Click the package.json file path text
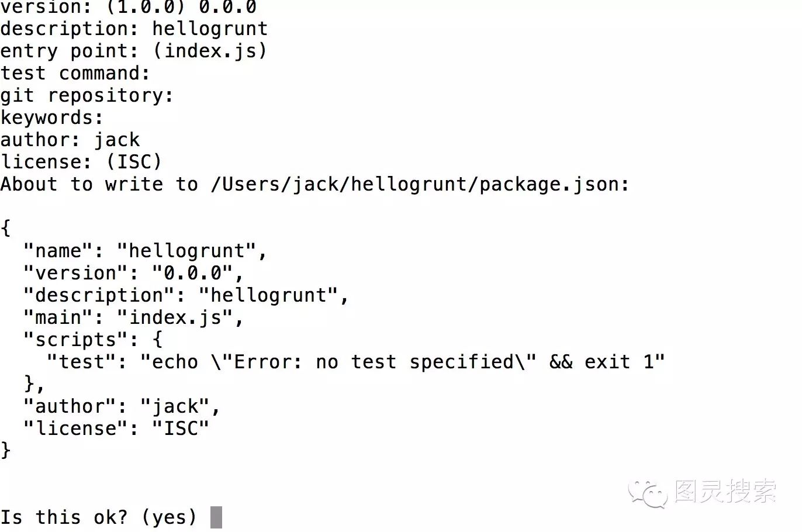The width and height of the screenshot is (802, 532). click(419, 184)
